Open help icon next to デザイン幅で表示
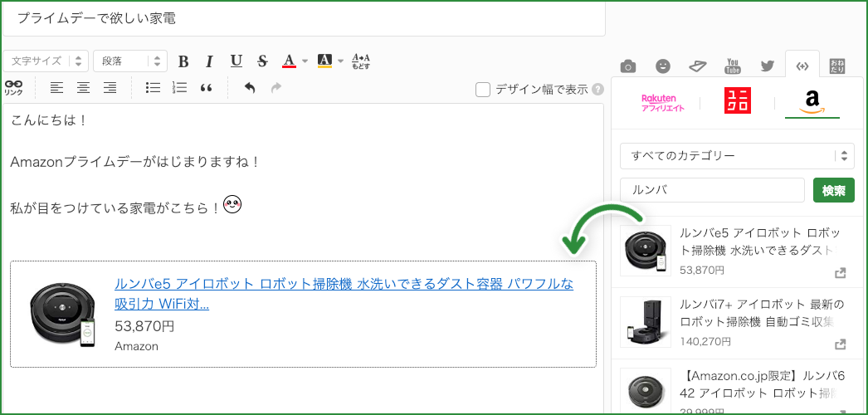 click(x=597, y=90)
